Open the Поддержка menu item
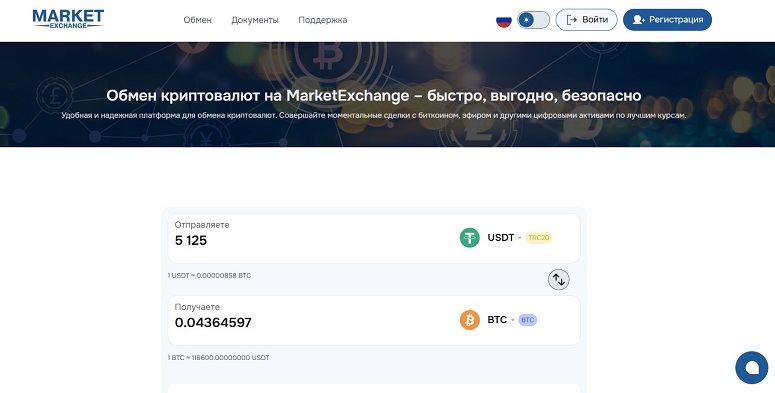The width and height of the screenshot is (775, 393). pos(323,20)
